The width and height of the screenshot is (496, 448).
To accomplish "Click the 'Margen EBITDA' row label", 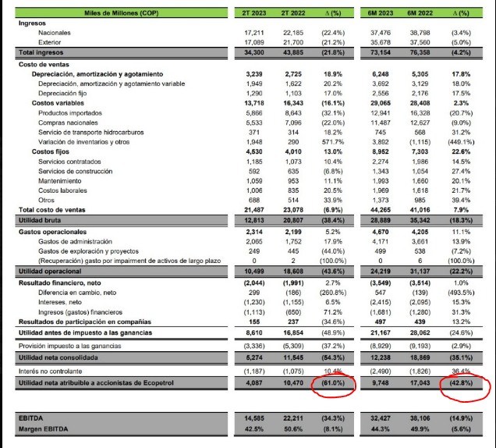I will pyautogui.click(x=44, y=429).
